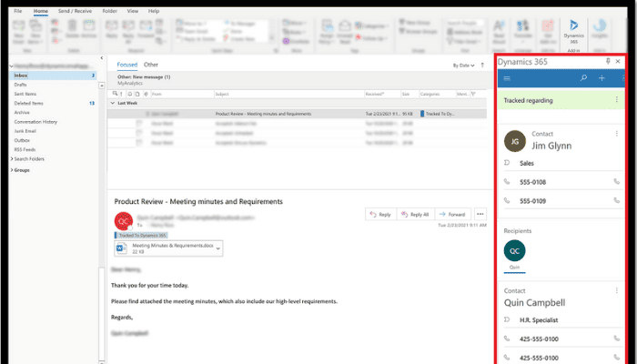
Task: Expand the Groups folder in navigation pane
Action: (x=12, y=170)
